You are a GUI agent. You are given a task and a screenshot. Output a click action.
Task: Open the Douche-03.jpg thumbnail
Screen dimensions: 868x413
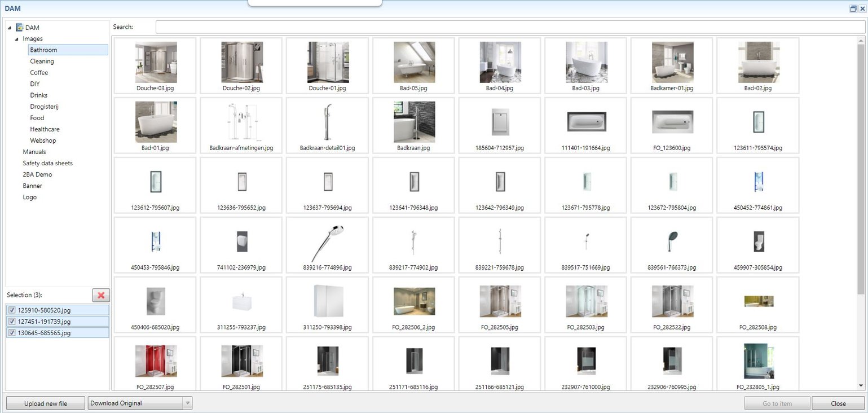click(156, 62)
